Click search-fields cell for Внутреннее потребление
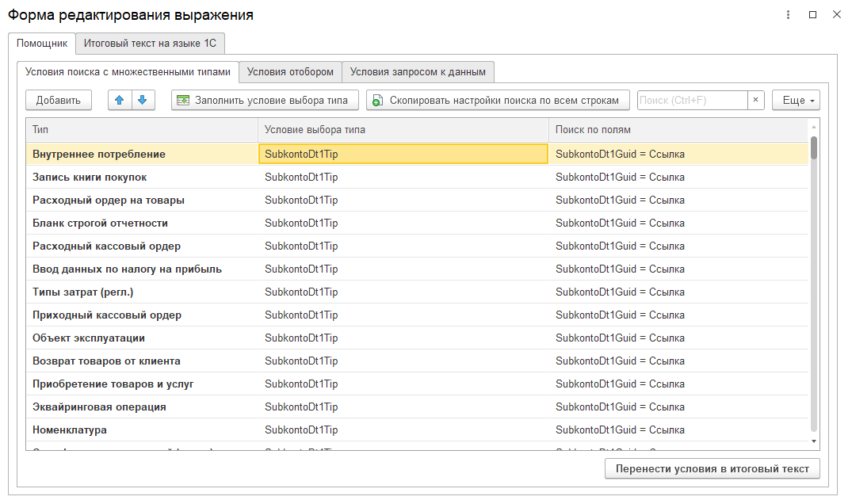852x504 pixels. [x=678, y=155]
